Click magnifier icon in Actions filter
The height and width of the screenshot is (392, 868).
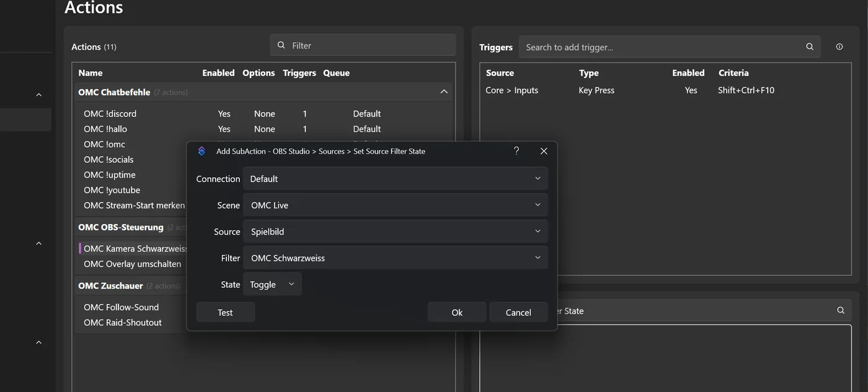point(281,45)
